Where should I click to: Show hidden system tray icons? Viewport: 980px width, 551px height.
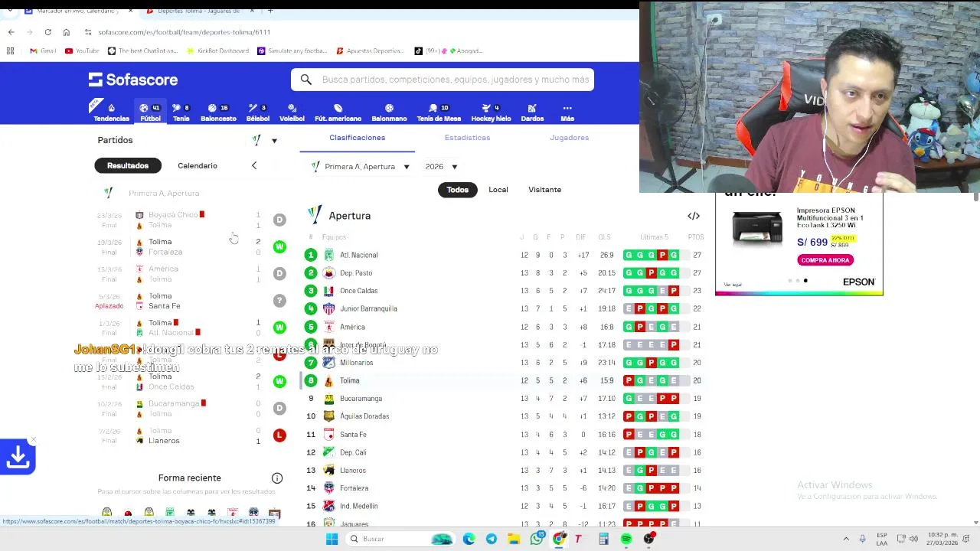point(846,539)
